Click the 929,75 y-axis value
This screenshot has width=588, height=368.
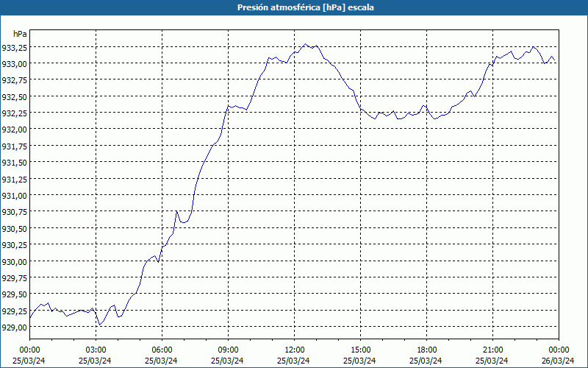[x=14, y=278]
